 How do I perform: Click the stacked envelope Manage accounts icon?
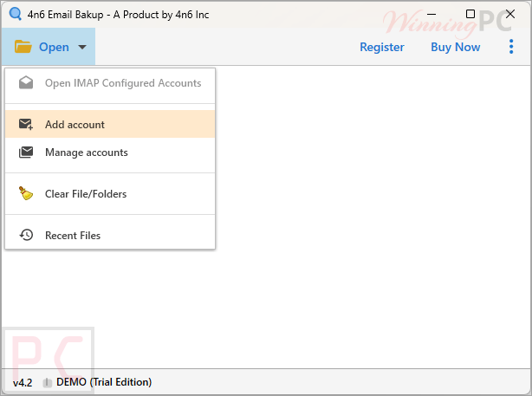26,152
